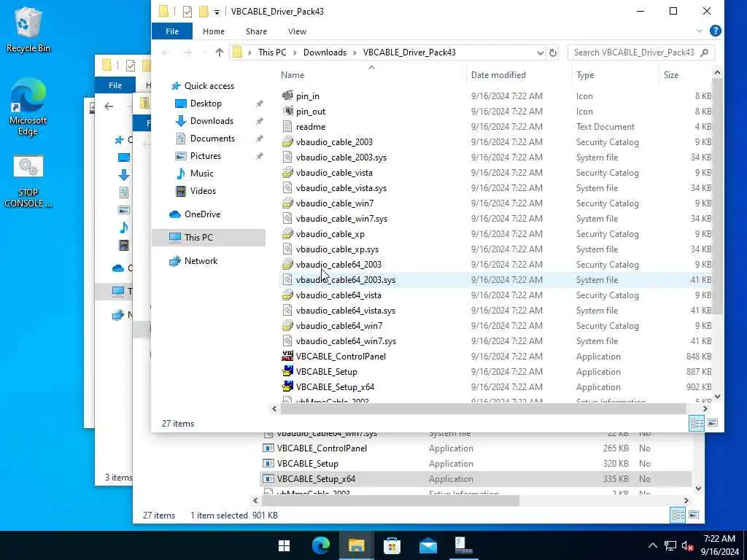Viewport: 747px width, 560px height.
Task: Open Mail app from the taskbar
Action: coord(427,545)
